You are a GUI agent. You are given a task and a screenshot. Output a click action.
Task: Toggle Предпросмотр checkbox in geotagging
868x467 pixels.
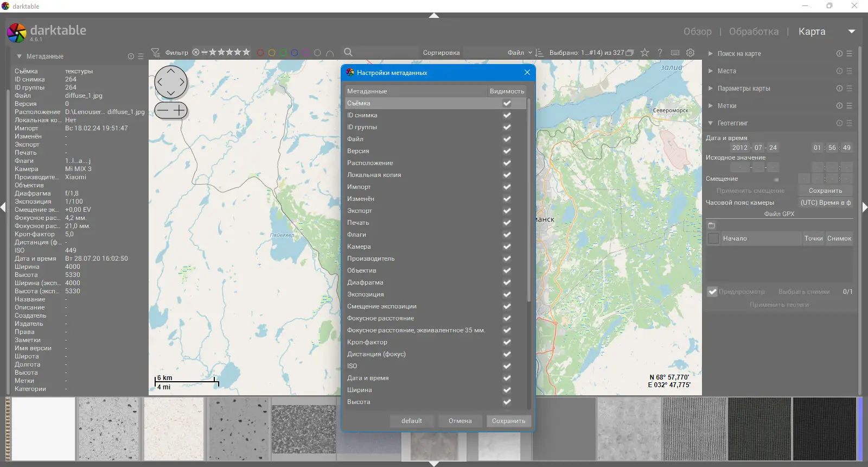click(x=712, y=292)
